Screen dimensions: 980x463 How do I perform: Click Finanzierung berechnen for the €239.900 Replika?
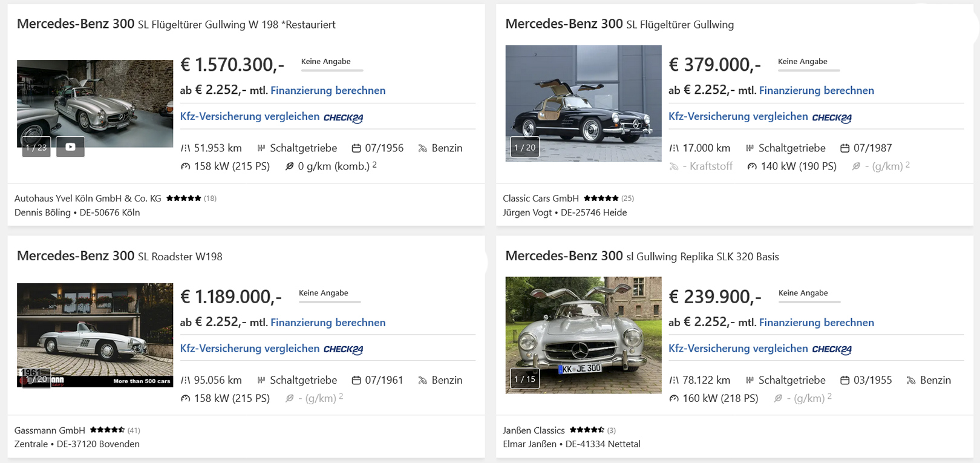tap(816, 323)
